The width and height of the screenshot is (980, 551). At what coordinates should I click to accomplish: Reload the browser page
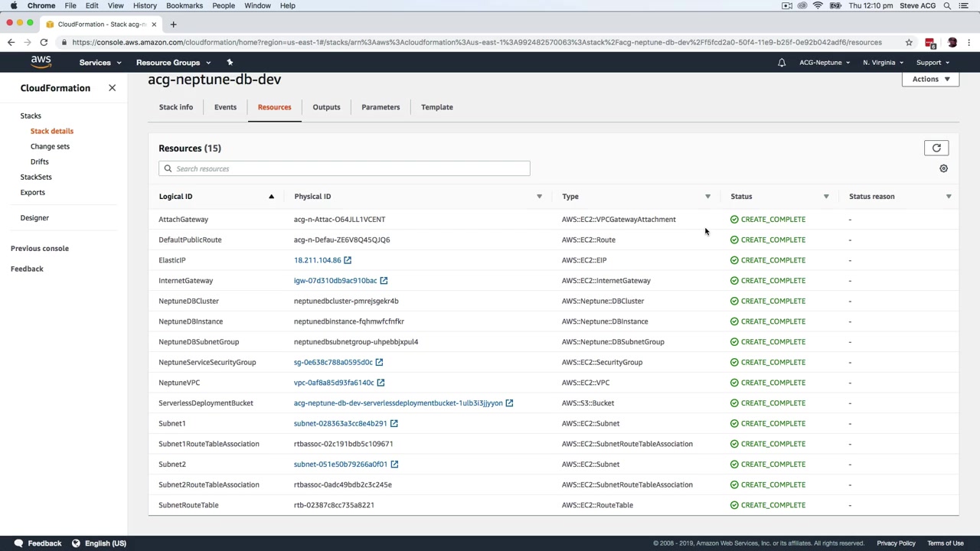(x=44, y=43)
